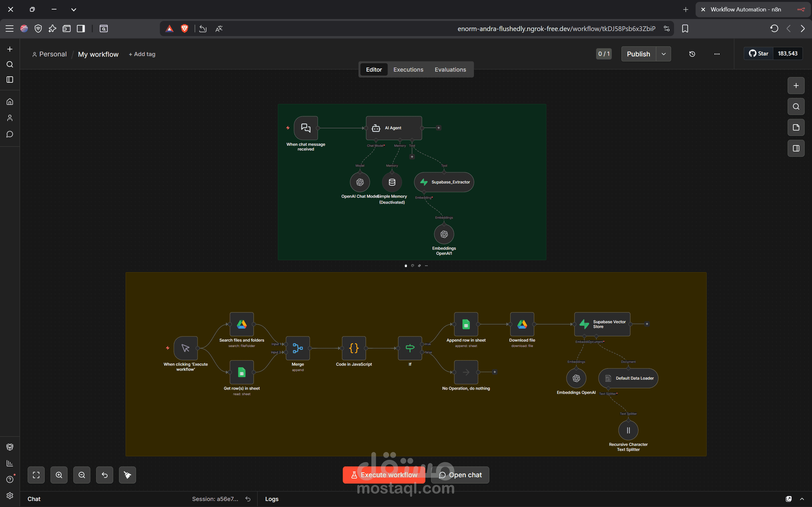Screen dimensions: 812x507
Task: Select Recursive Character Text Splitter node
Action: (x=628, y=430)
